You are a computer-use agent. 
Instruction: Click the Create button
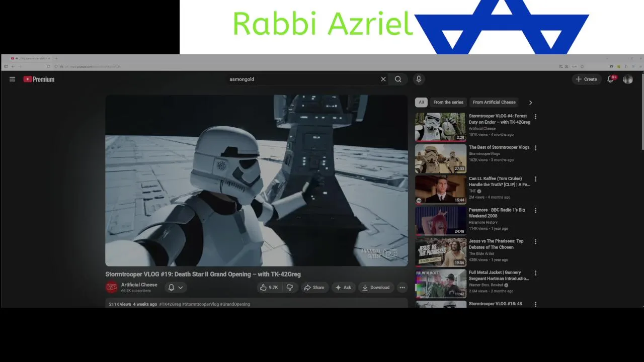coord(587,79)
